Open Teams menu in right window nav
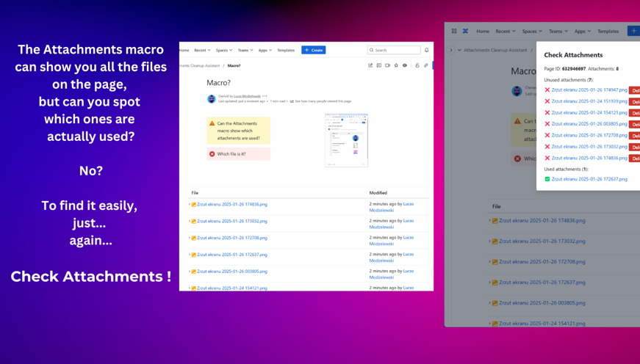 pos(558,31)
